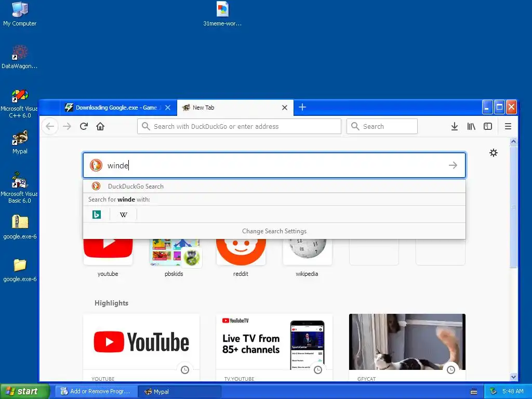Screen dimensions: 532x399
Task: Search winde with Bing icon
Action: tap(97, 215)
